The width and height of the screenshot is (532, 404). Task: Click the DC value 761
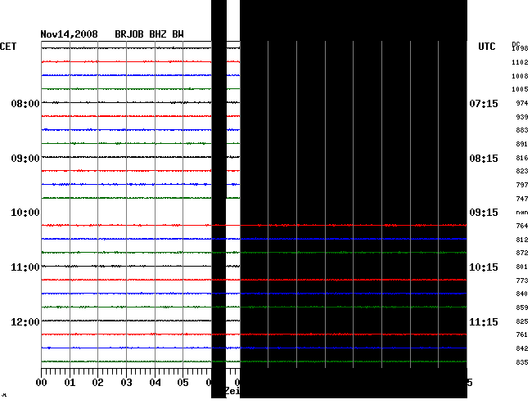(522, 334)
